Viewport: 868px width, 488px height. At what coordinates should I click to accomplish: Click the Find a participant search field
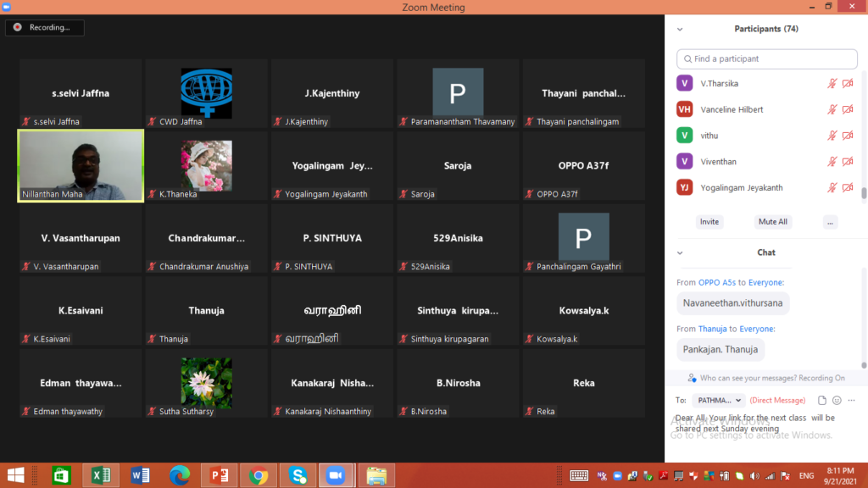(766, 58)
